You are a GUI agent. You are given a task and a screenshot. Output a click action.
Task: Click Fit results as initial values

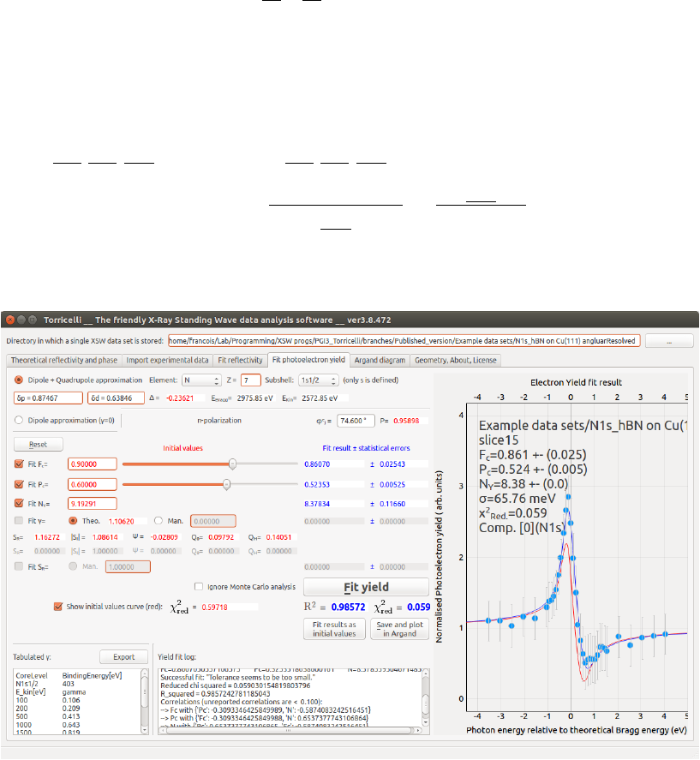pos(334,629)
